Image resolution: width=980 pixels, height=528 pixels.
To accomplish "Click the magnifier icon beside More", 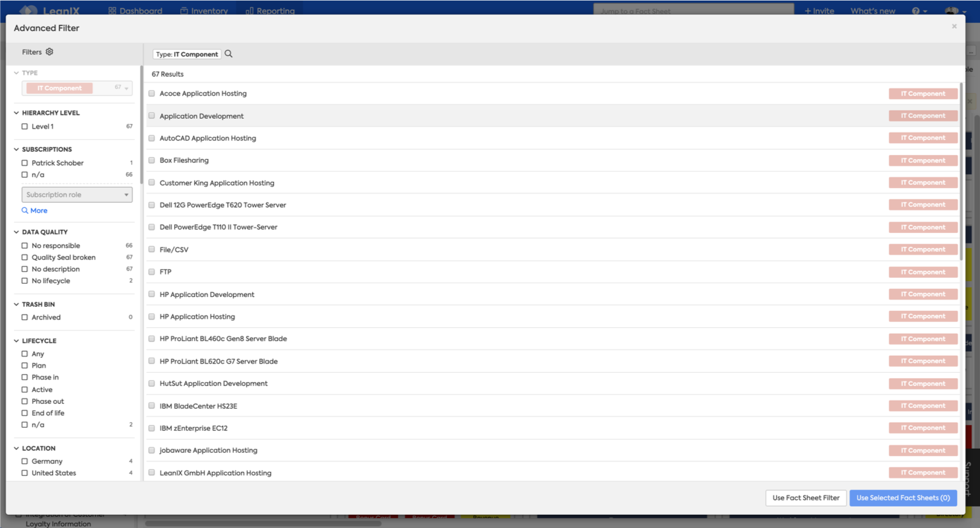I will [25, 211].
